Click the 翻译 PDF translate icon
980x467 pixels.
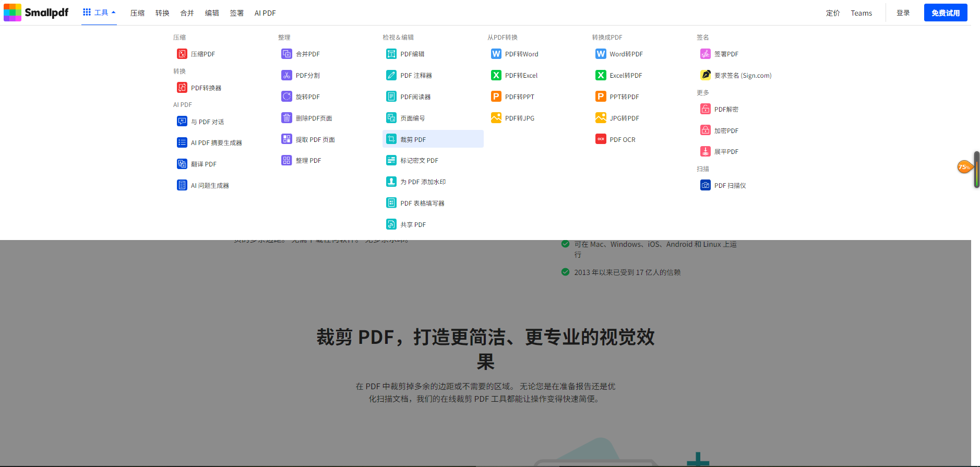(182, 164)
